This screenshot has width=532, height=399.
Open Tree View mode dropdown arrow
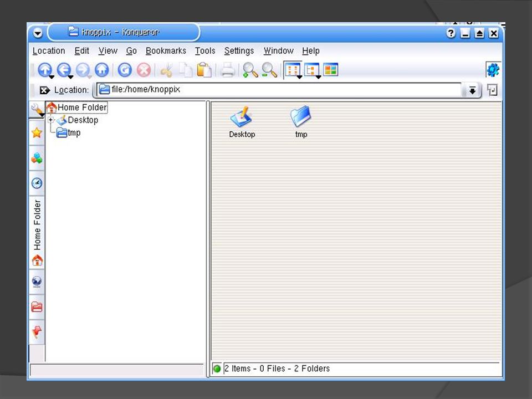318,78
